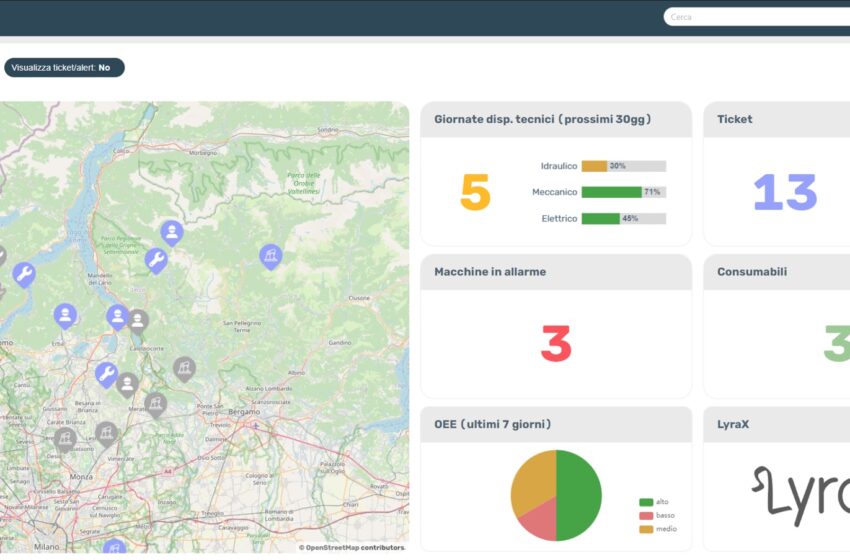
Task: Select the gray factory marker above Vimercate
Action: (106, 433)
